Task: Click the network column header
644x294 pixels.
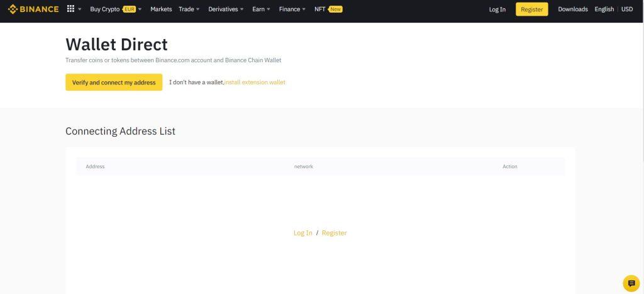Action: pyautogui.click(x=304, y=167)
